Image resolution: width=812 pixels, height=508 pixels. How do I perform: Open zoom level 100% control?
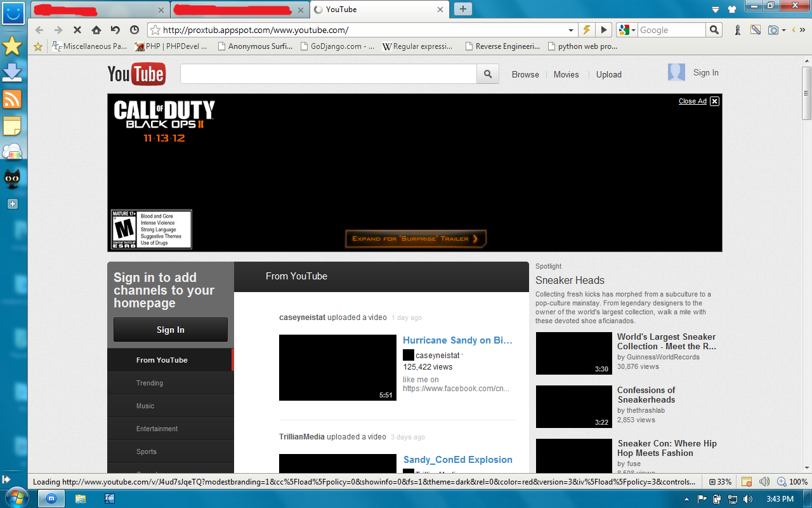(x=792, y=482)
